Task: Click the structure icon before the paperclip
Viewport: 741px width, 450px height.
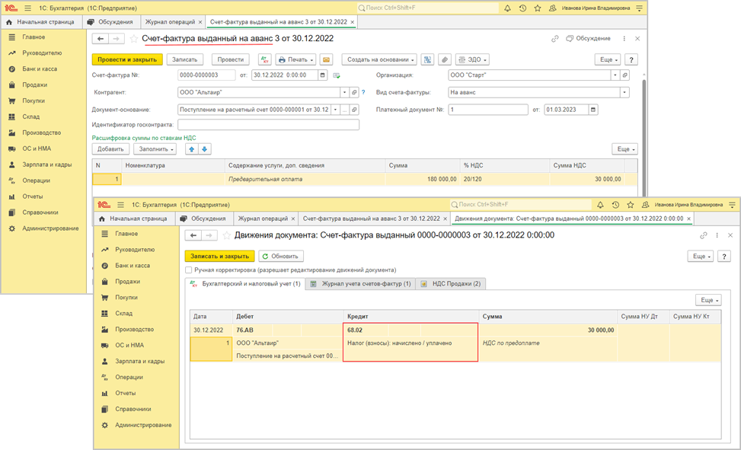Action: pos(427,60)
